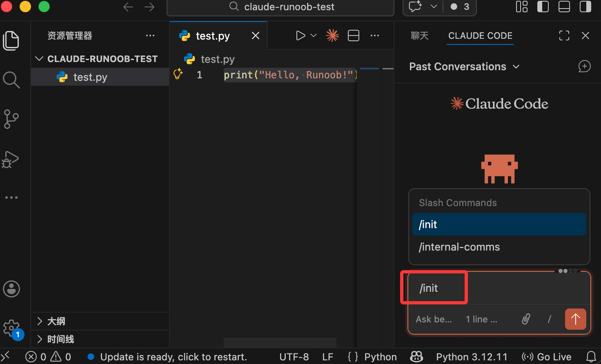
Task: Click the editor minimap slider
Action: coord(370,69)
